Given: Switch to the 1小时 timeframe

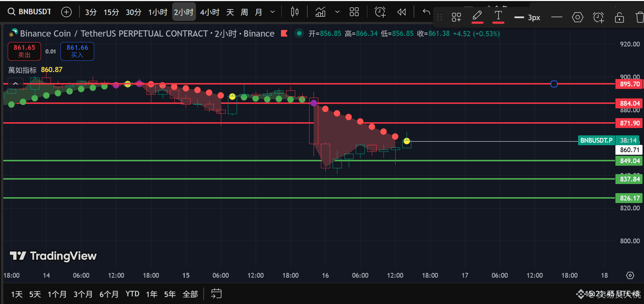Looking at the screenshot, I should coord(158,12).
